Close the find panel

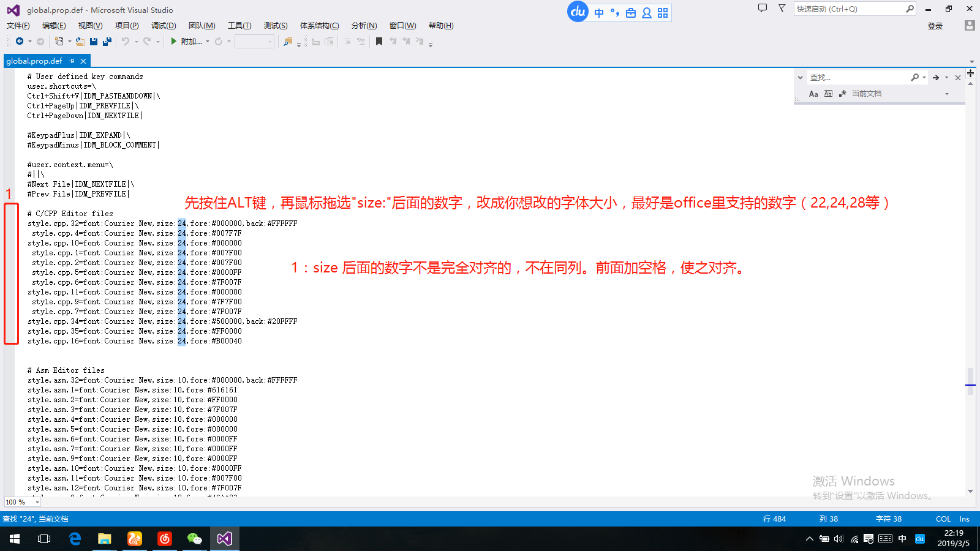958,78
